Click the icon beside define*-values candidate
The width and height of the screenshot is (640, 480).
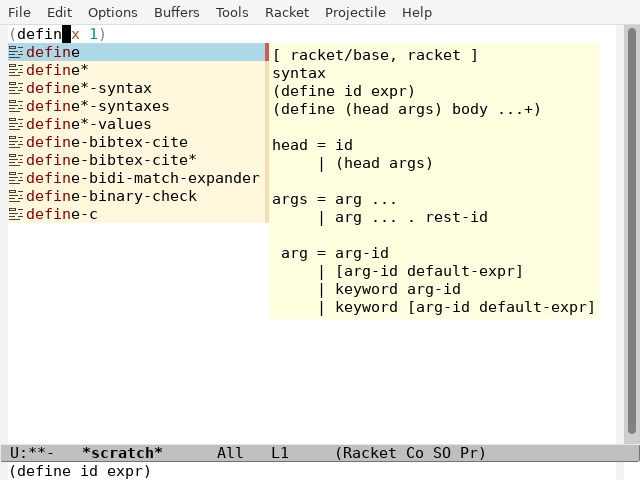(x=16, y=124)
